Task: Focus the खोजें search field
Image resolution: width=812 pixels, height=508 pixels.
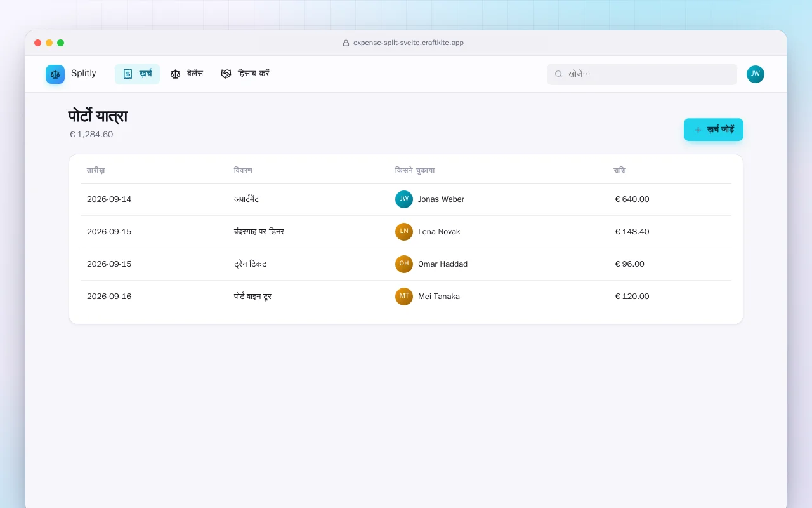Action: coord(642,74)
